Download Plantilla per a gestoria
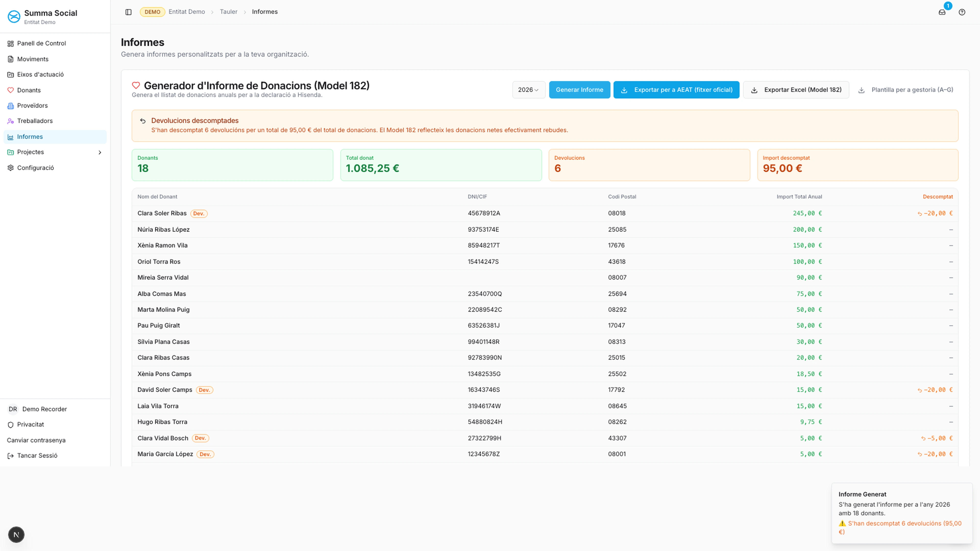 tap(906, 90)
